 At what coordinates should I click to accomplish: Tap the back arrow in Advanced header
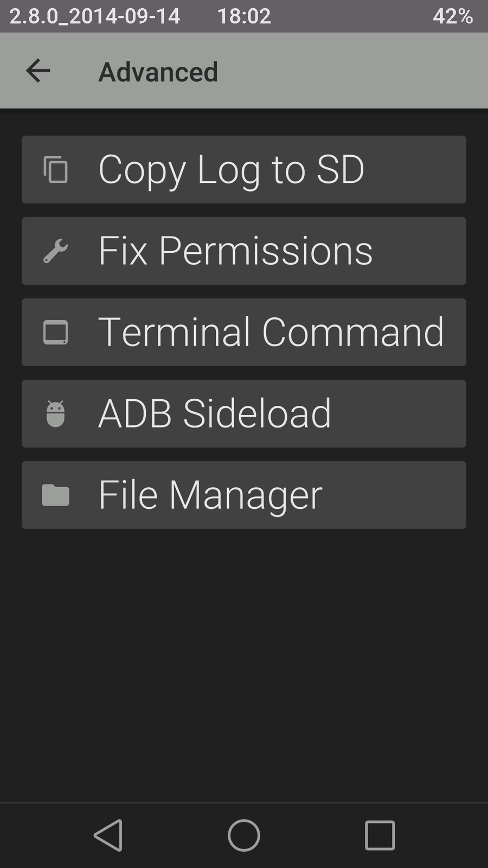(38, 71)
